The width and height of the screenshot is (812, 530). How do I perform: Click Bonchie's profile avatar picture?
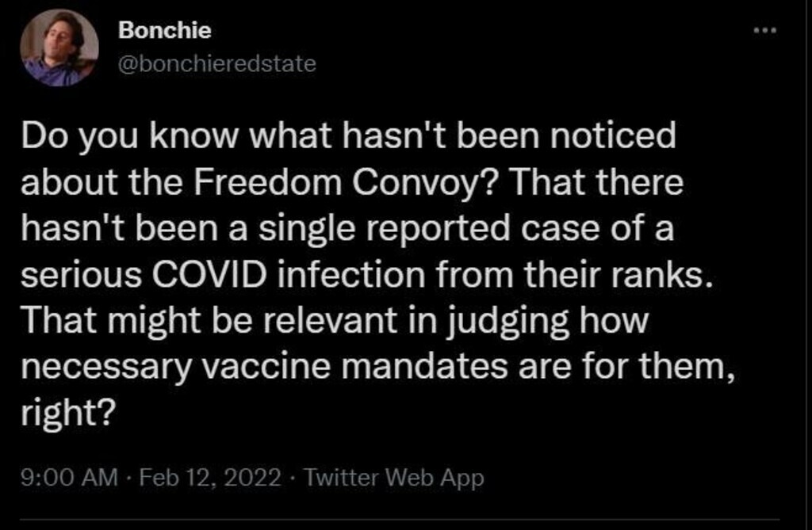[59, 48]
